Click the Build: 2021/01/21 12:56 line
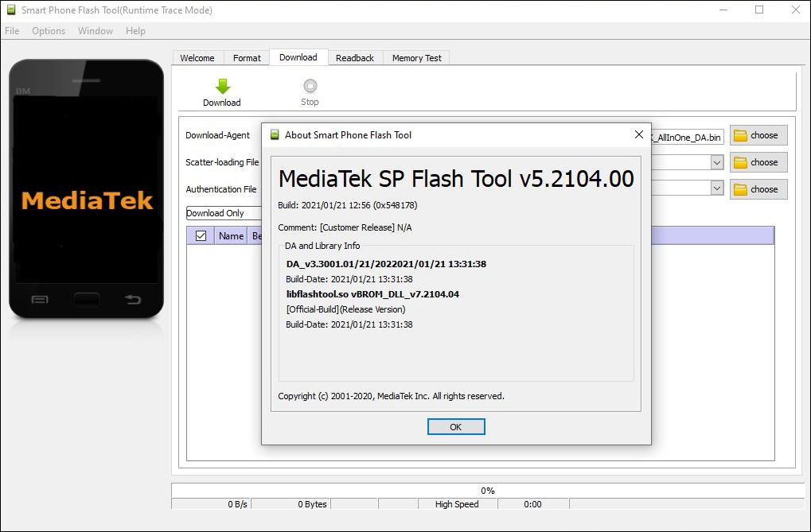811x532 pixels. (348, 205)
